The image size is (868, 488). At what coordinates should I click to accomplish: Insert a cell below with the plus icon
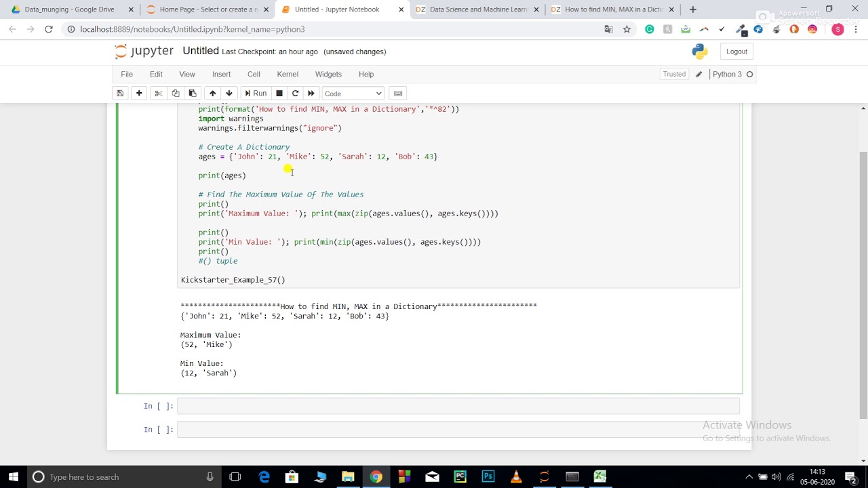click(139, 94)
